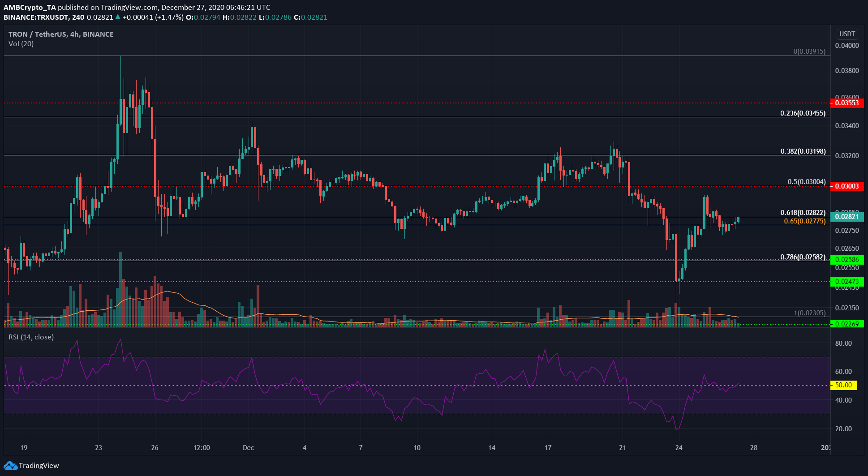This screenshot has height=476, width=868.
Task: Click the red 0.03553 price label
Action: point(847,103)
